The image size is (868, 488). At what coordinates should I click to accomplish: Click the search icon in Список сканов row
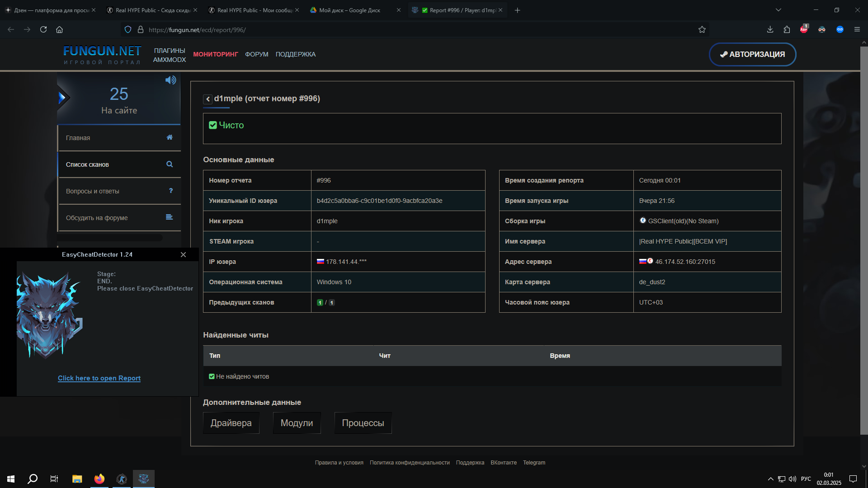tap(170, 164)
